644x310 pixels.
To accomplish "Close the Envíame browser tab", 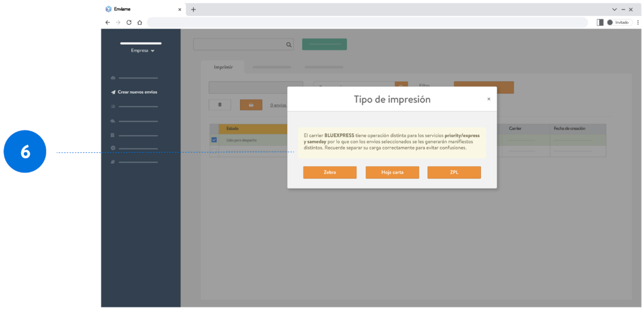I will pos(180,9).
